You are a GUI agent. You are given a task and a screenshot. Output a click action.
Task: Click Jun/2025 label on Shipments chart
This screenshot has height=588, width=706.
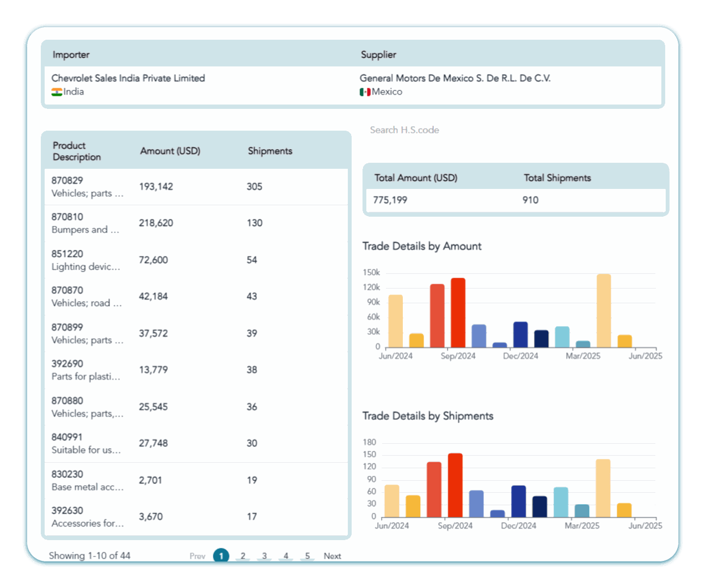(x=645, y=526)
